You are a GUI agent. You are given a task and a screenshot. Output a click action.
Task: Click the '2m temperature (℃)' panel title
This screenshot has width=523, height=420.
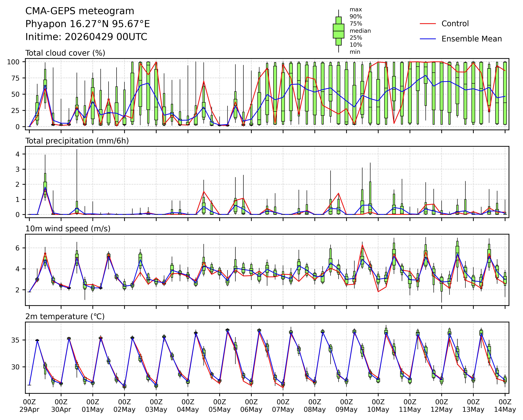[65, 316]
